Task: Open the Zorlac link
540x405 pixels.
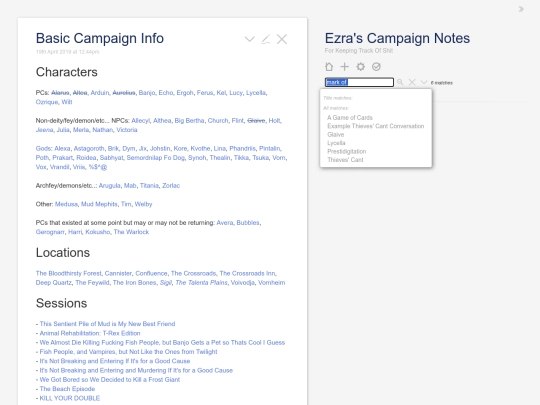Action: pos(171,186)
